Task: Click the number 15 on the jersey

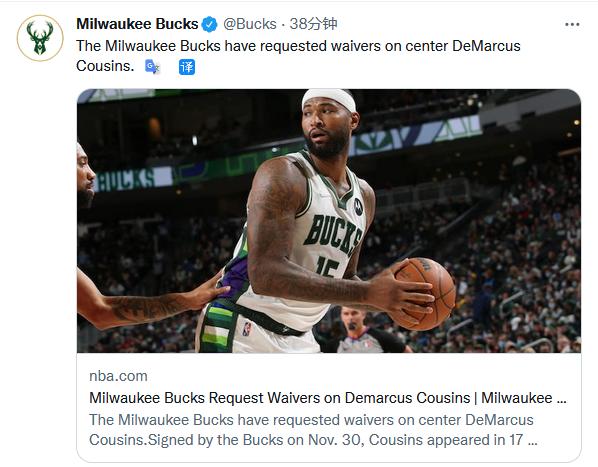Action: click(327, 266)
